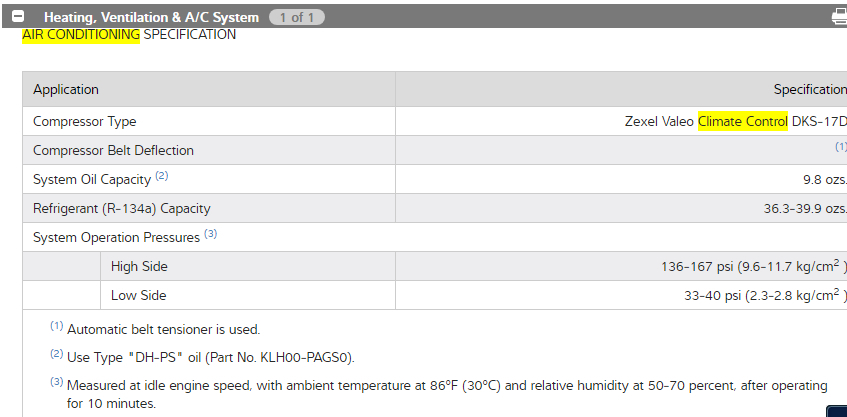The height and width of the screenshot is (417, 847).
Task: Click the High Side row label
Action: (x=139, y=266)
